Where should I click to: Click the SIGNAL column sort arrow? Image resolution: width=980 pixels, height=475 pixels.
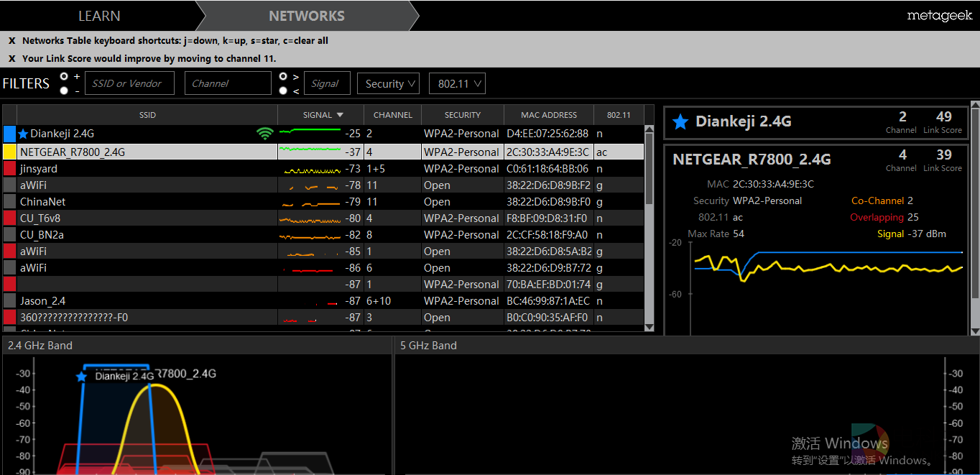[x=340, y=115]
